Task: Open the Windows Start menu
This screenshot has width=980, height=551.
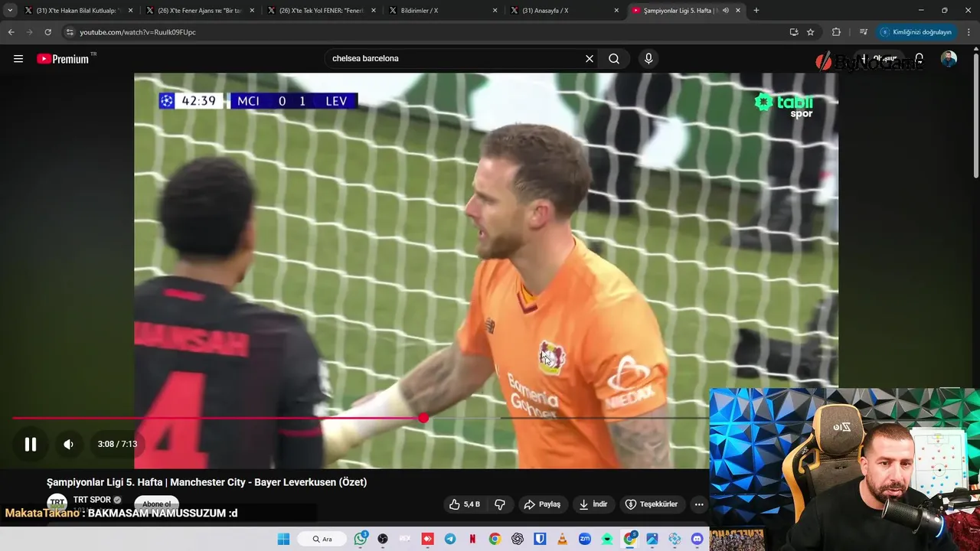Action: pyautogui.click(x=283, y=539)
